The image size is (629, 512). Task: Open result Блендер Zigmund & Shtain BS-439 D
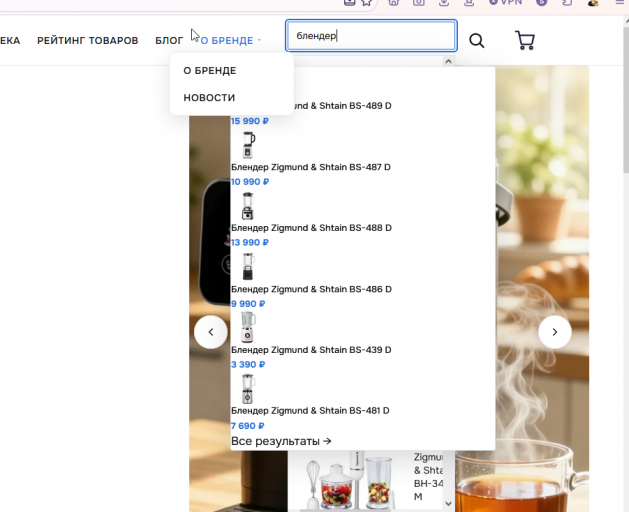click(x=311, y=350)
